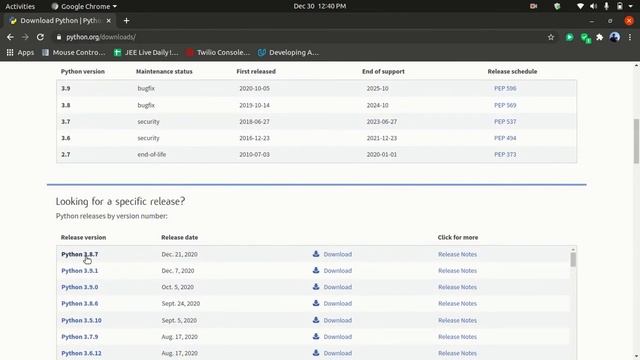Click the main page vertical scrollbar thumb
The image size is (640, 360).
(x=636, y=141)
